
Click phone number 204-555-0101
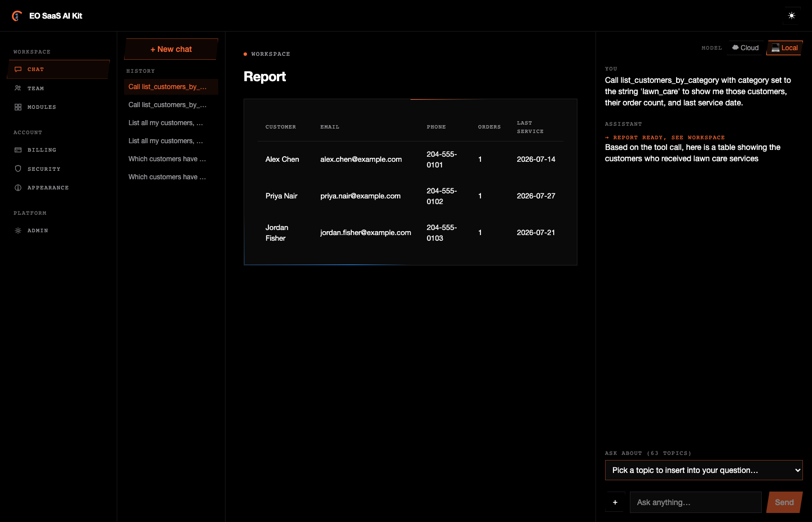click(x=442, y=160)
